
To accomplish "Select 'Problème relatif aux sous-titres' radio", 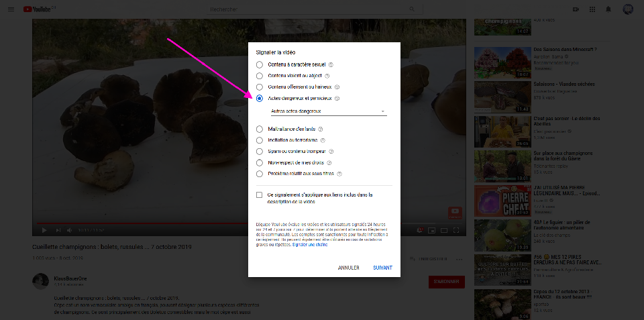I will pos(259,174).
